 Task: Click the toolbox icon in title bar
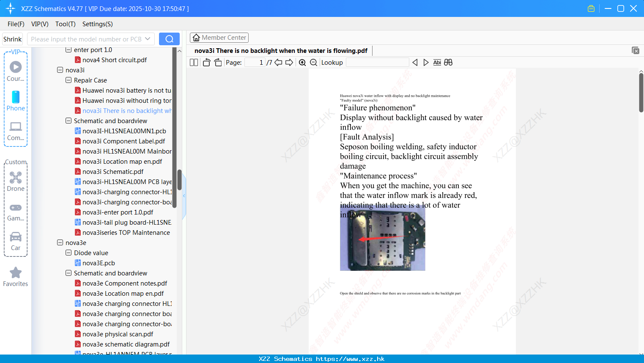591,8
